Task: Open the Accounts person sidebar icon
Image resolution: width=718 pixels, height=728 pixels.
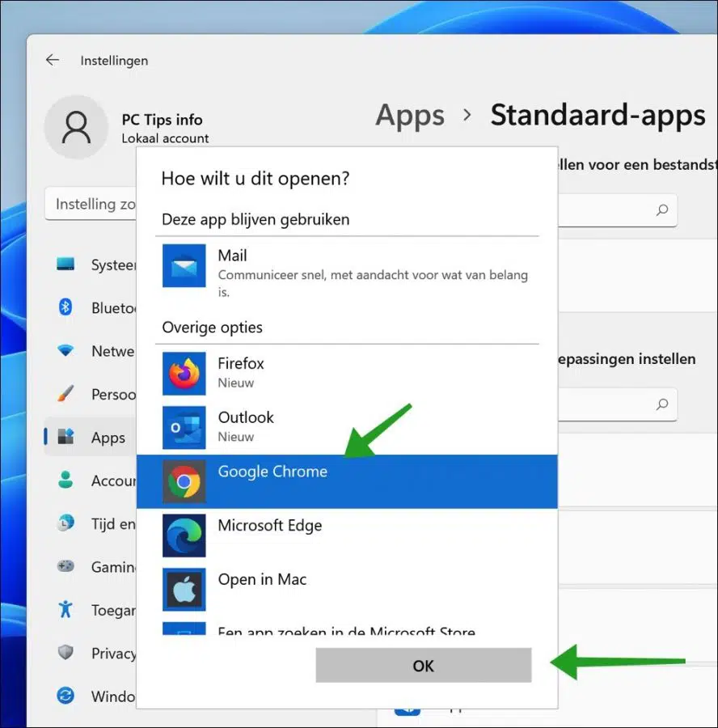Action: (x=65, y=480)
